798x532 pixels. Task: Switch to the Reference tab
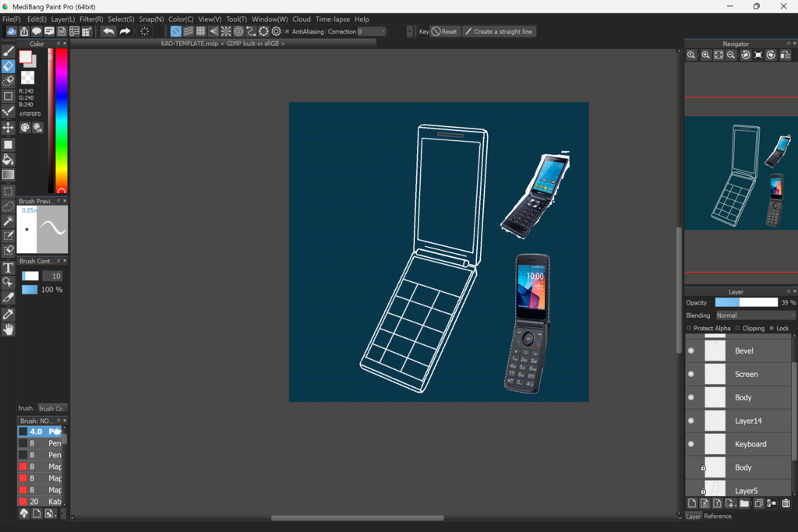[718, 516]
